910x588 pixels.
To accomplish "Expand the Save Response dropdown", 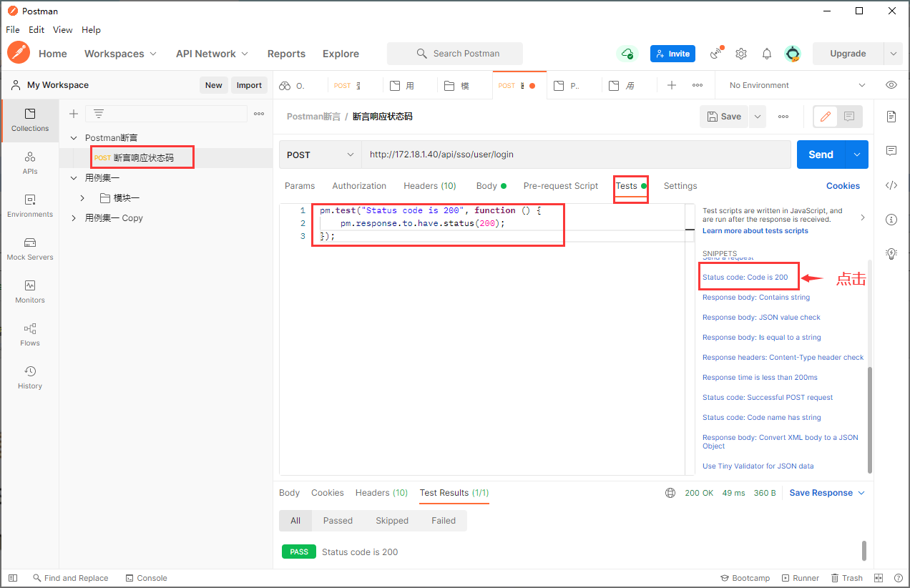I will click(x=861, y=493).
